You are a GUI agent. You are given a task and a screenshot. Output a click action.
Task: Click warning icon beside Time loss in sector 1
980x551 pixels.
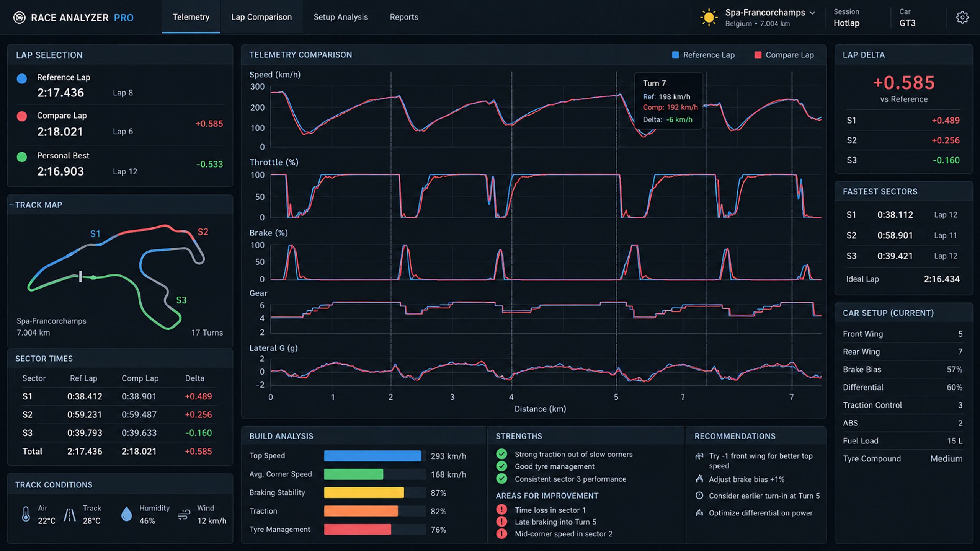pos(501,510)
